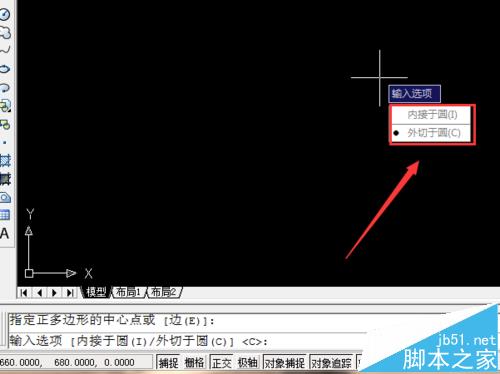
Task: Select the Circle draw tool
Action: 4,14
